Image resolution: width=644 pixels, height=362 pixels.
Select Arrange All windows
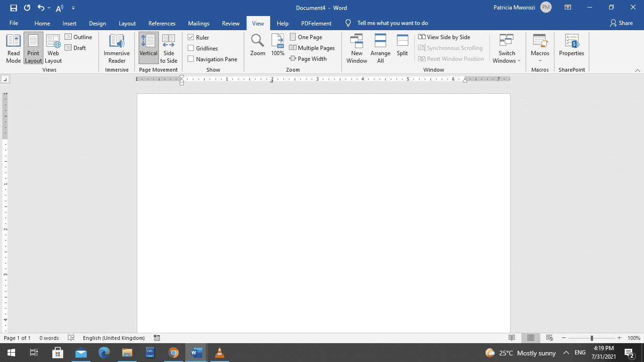coord(380,48)
